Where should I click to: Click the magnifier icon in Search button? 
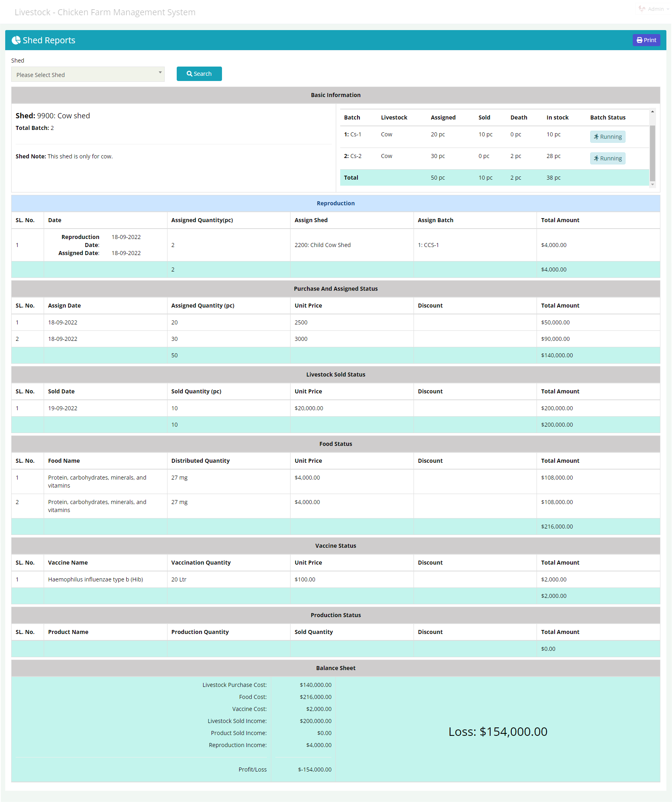190,74
